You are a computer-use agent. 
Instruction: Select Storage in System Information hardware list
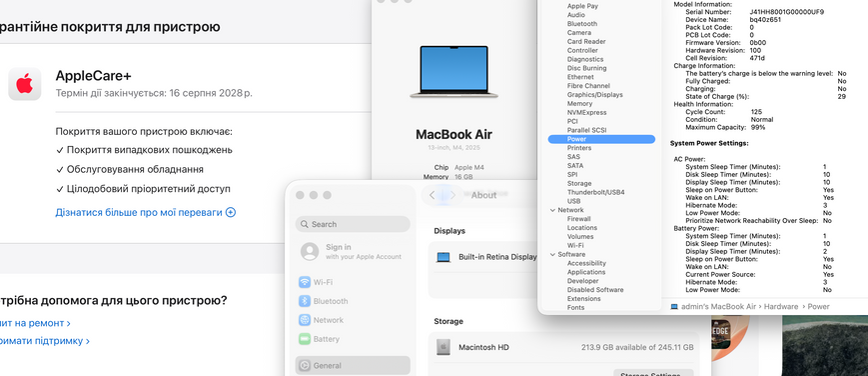(x=579, y=184)
